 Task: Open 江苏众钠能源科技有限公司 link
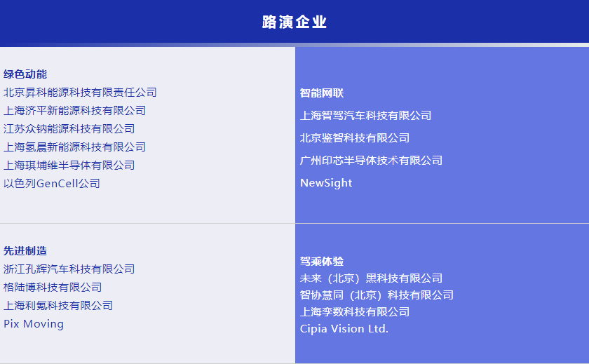(x=69, y=129)
